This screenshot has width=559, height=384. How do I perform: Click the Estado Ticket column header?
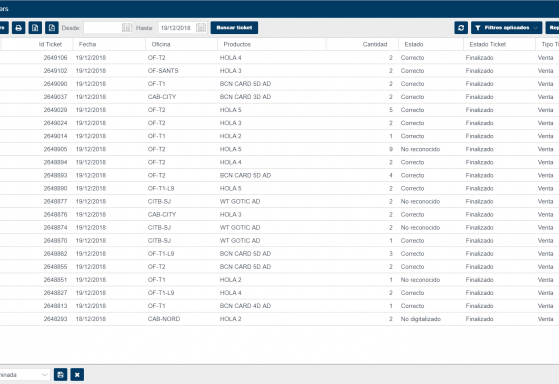coord(487,44)
